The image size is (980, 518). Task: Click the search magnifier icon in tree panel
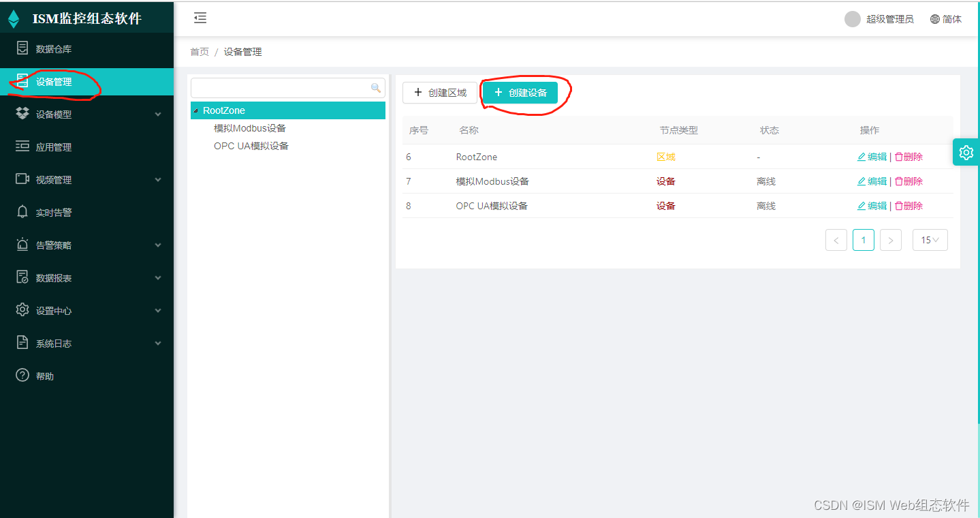coord(375,88)
